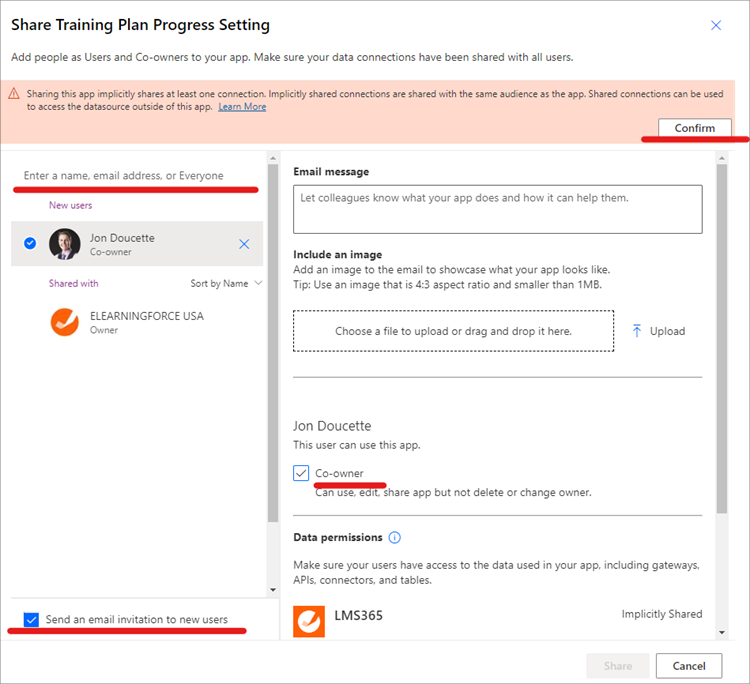Open the Learn More link
This screenshot has width=750, height=684.
(x=242, y=107)
